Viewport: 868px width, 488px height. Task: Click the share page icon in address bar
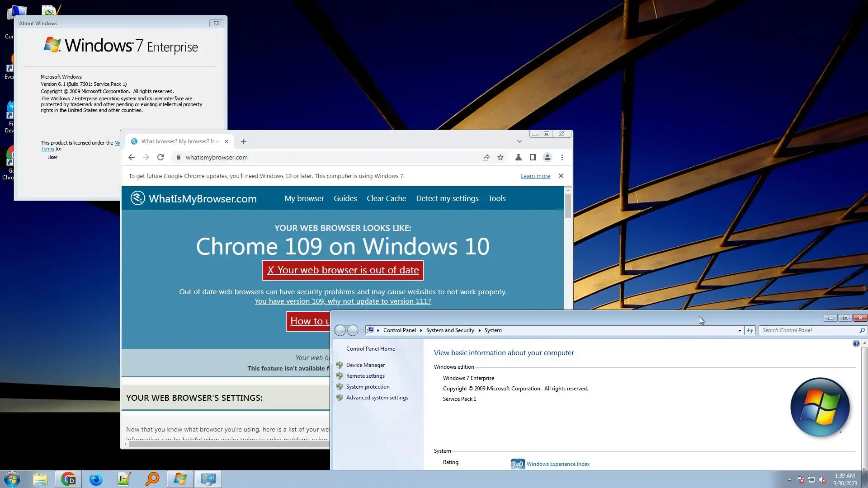[x=486, y=157]
